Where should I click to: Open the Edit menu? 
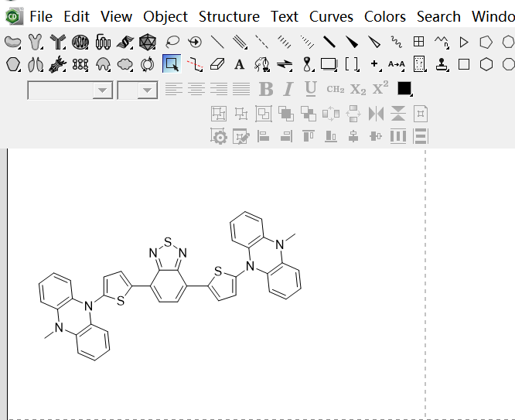pos(77,16)
